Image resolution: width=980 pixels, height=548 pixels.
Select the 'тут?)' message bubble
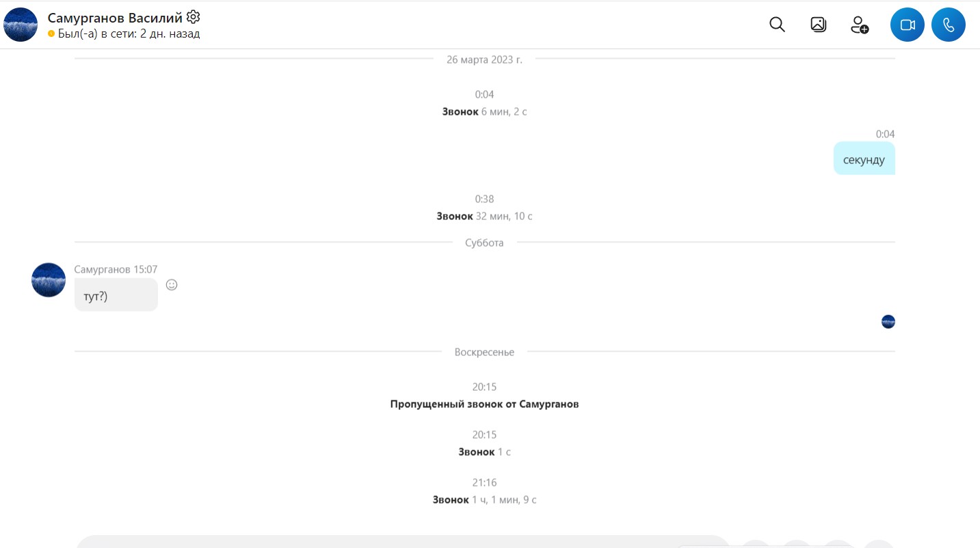116,295
